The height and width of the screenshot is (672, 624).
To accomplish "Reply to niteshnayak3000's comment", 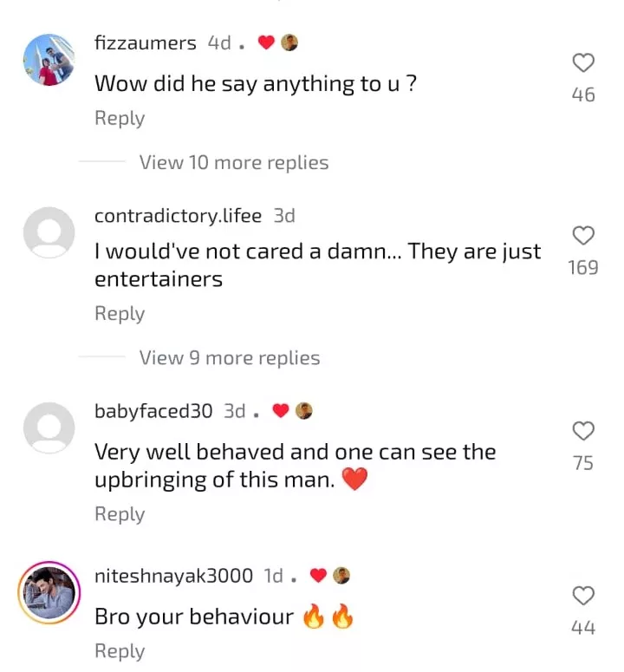I will pos(120,651).
